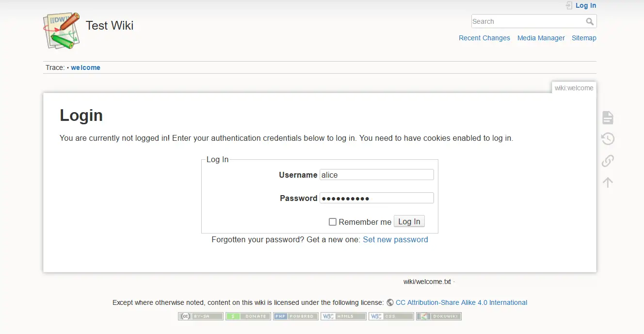Click the DokuWiki logo image

pos(61,31)
